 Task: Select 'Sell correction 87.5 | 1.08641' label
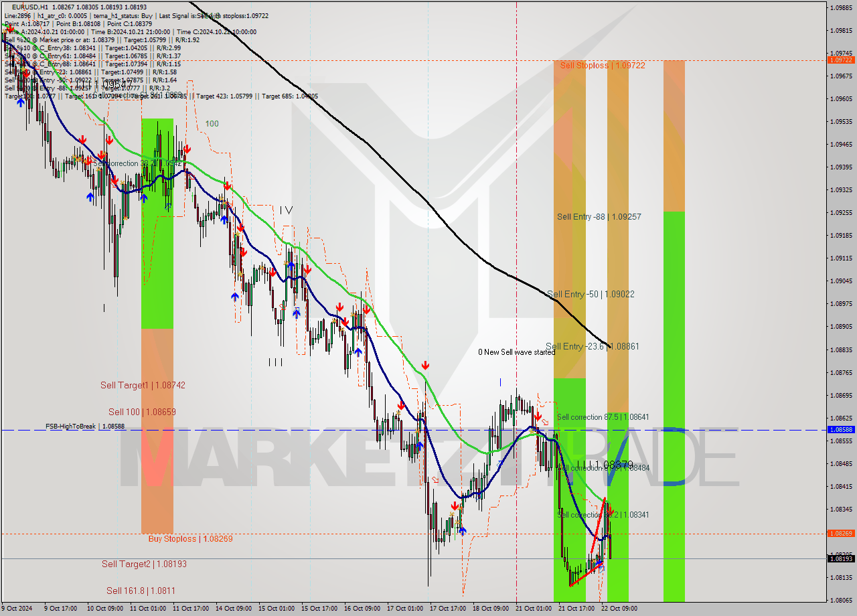tap(603, 417)
